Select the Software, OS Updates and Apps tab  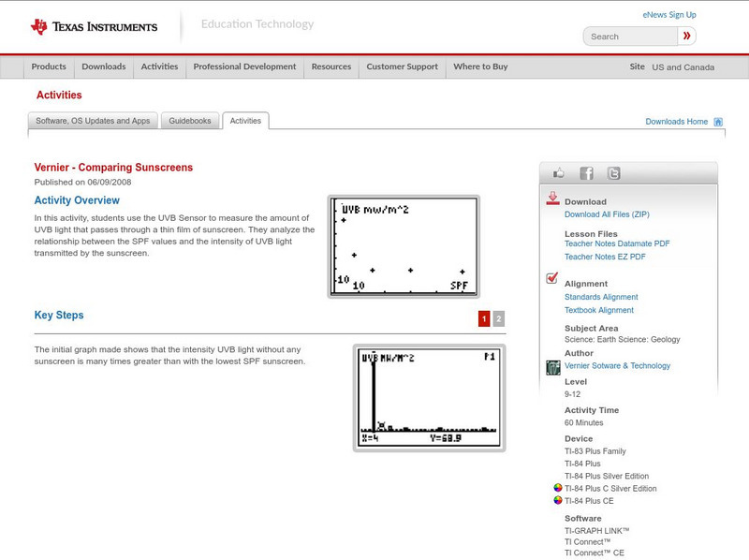pyautogui.click(x=93, y=121)
